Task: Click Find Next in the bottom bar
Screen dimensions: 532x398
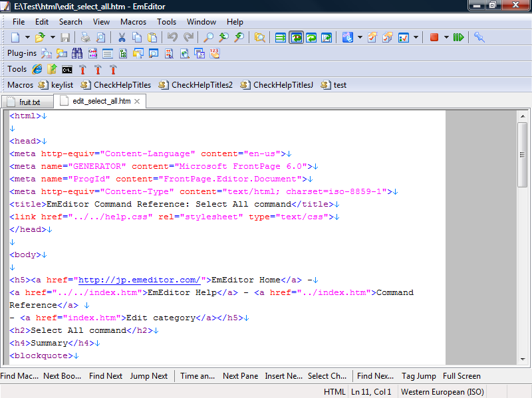Action: tap(106, 376)
